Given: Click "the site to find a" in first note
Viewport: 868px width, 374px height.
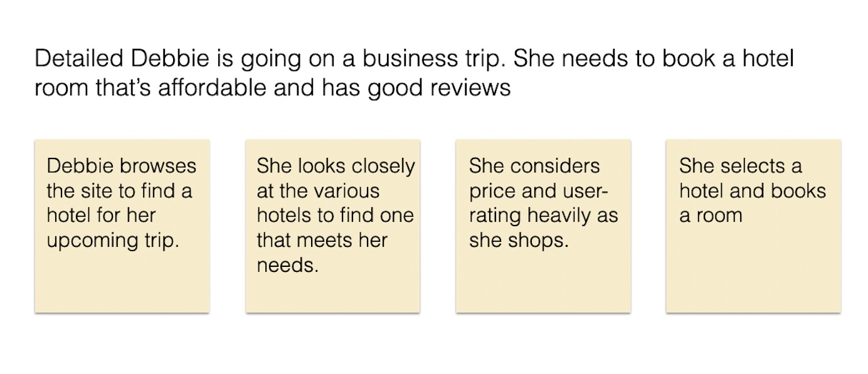Looking at the screenshot, I should 119,191.
